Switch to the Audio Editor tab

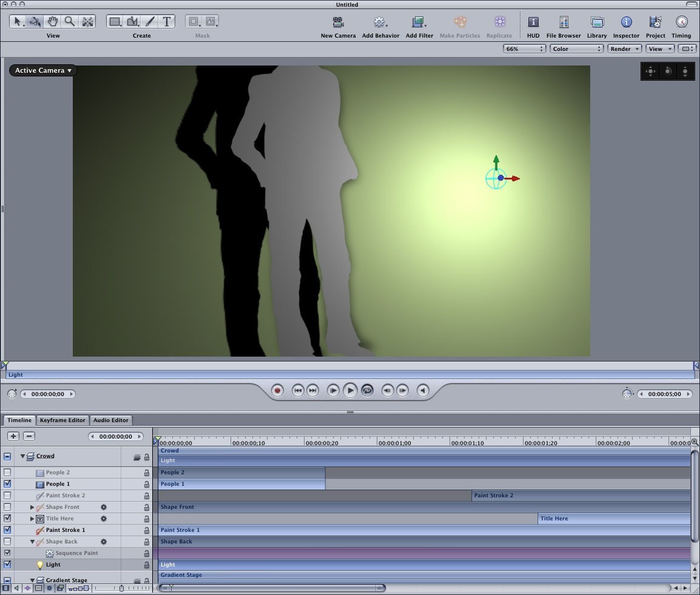pos(111,420)
